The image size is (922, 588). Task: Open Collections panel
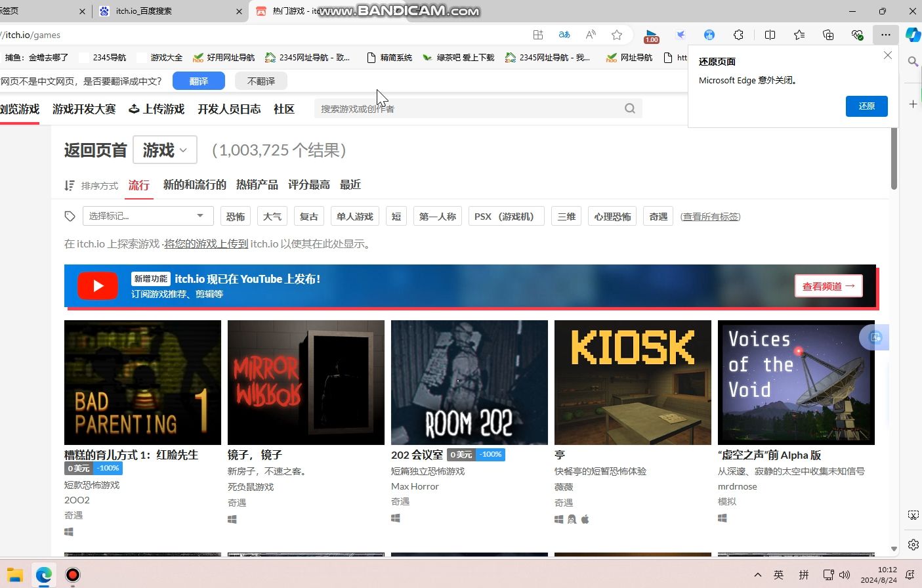[x=828, y=35]
